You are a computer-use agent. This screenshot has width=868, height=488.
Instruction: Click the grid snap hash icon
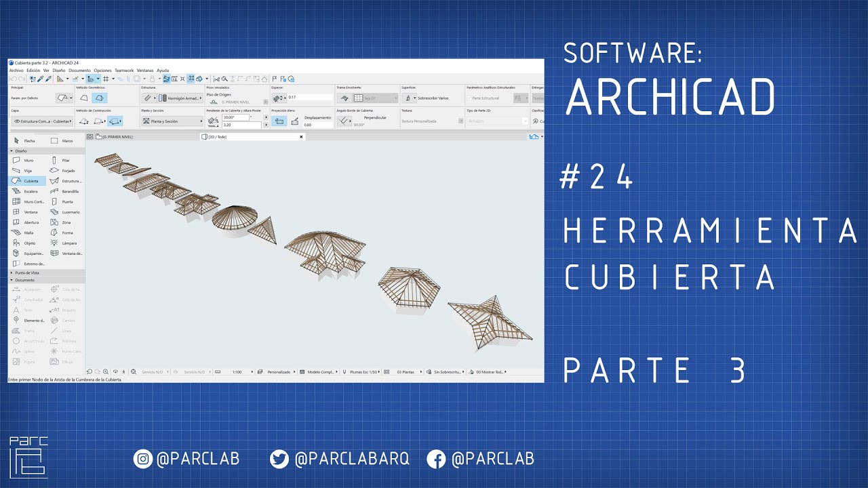coord(106,79)
